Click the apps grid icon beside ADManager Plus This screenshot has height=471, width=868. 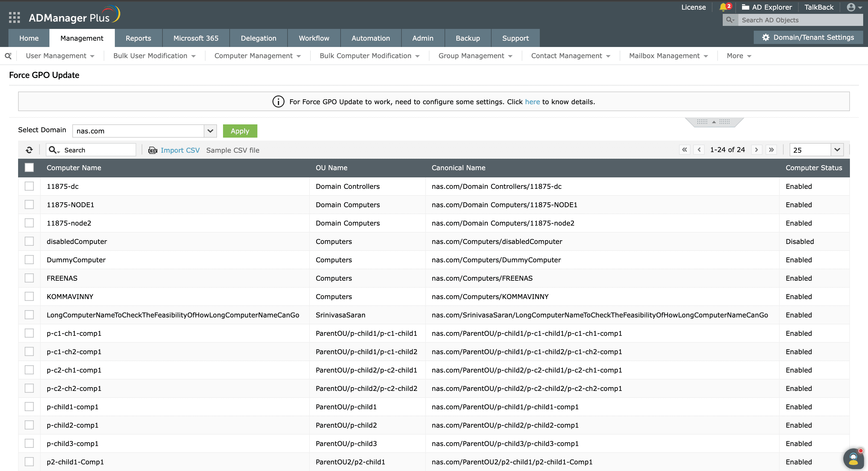point(14,17)
